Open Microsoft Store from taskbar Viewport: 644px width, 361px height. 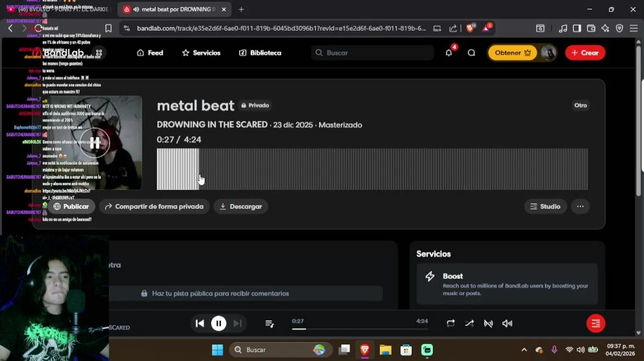tap(406, 350)
